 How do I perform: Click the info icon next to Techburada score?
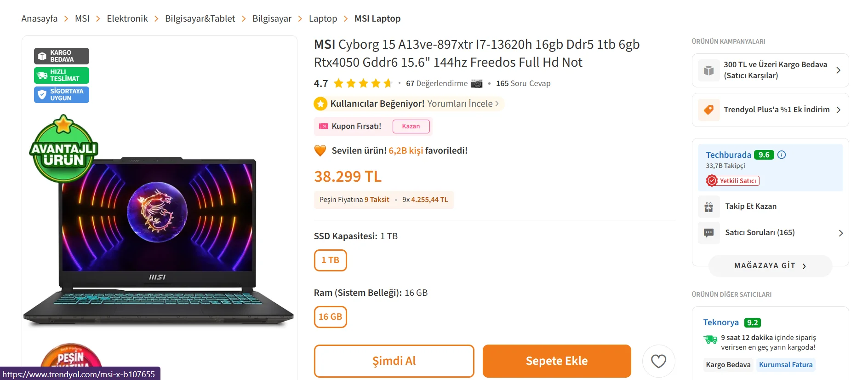click(x=782, y=155)
